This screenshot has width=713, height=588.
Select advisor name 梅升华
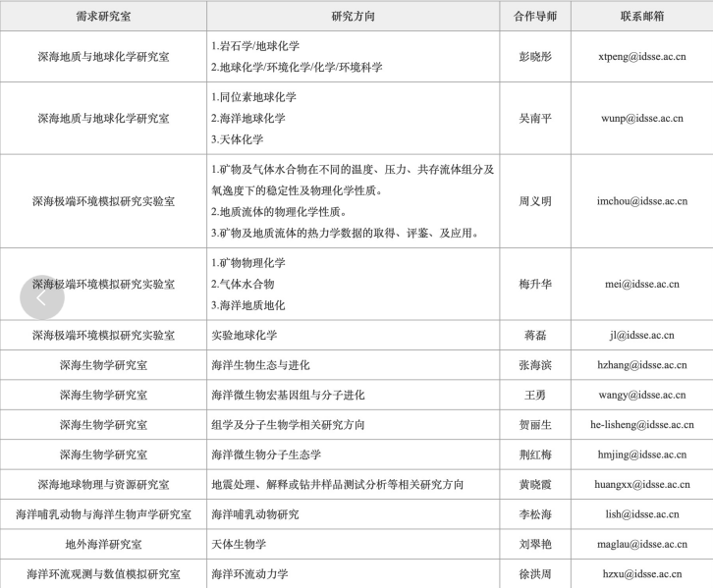click(x=535, y=284)
